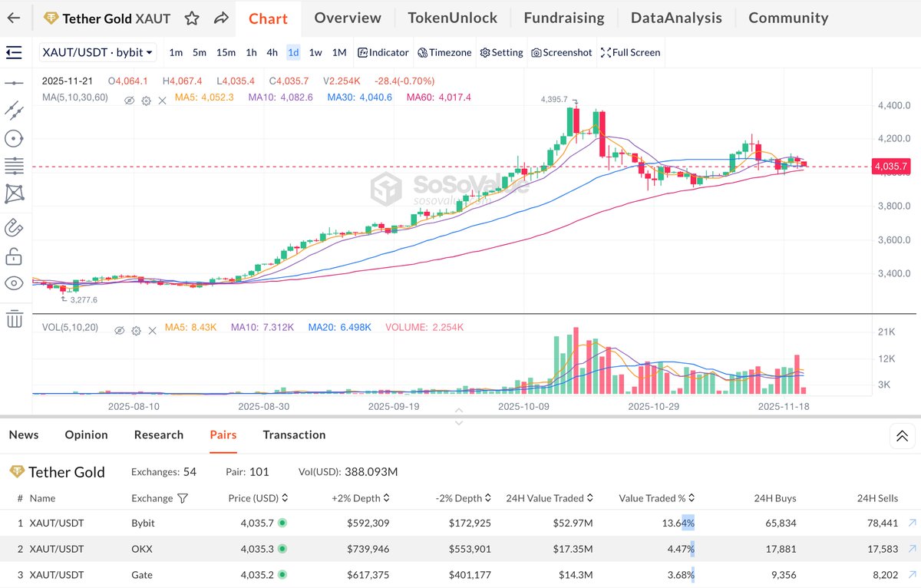Open the Indicator menu

pyautogui.click(x=383, y=52)
